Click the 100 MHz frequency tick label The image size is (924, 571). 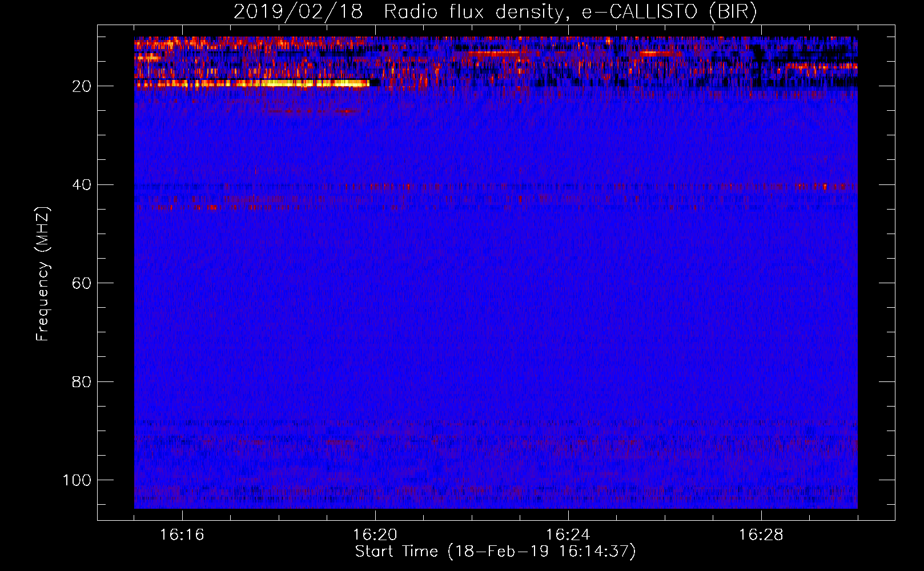77,480
